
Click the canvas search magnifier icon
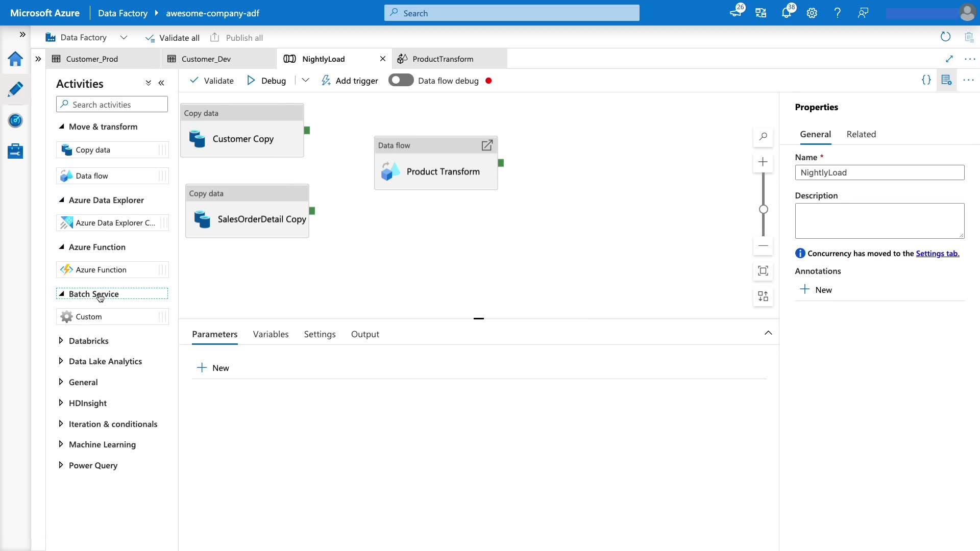point(763,137)
